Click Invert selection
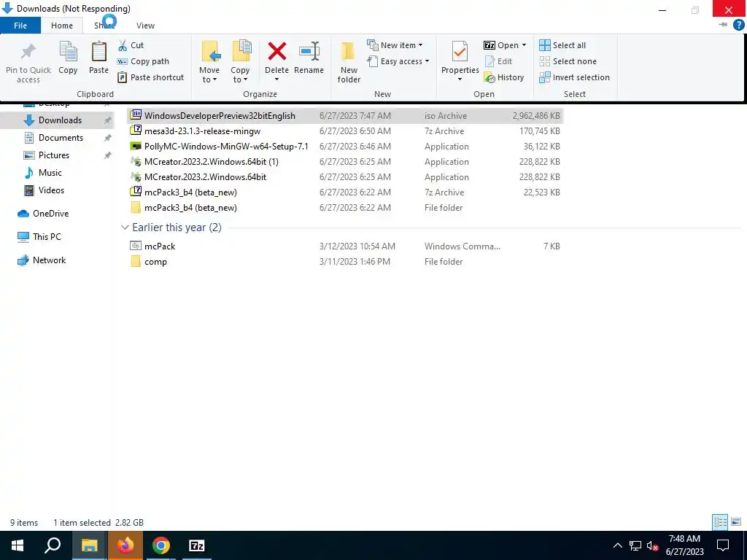This screenshot has width=747, height=560. coord(575,77)
